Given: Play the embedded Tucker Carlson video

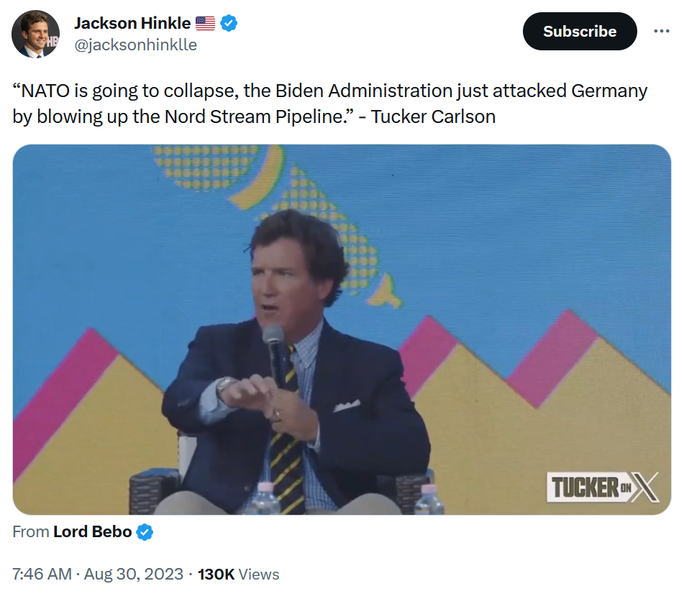Looking at the screenshot, I should tap(342, 330).
